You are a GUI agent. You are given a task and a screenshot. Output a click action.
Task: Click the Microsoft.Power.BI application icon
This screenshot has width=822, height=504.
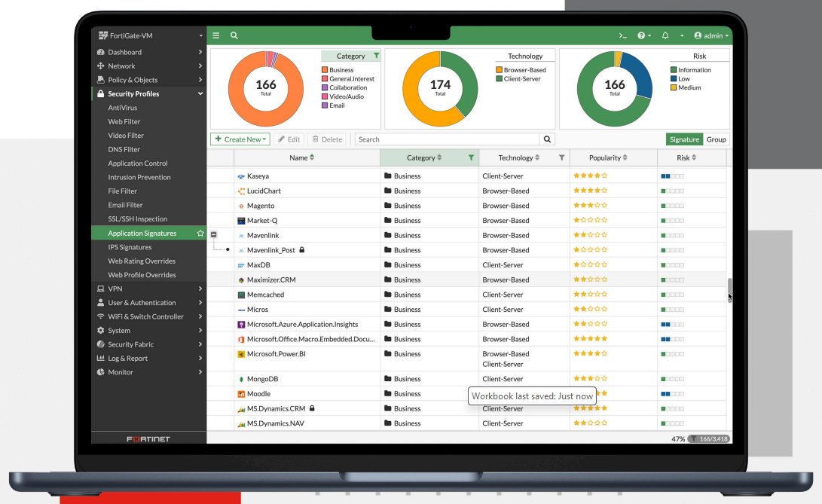pyautogui.click(x=241, y=354)
